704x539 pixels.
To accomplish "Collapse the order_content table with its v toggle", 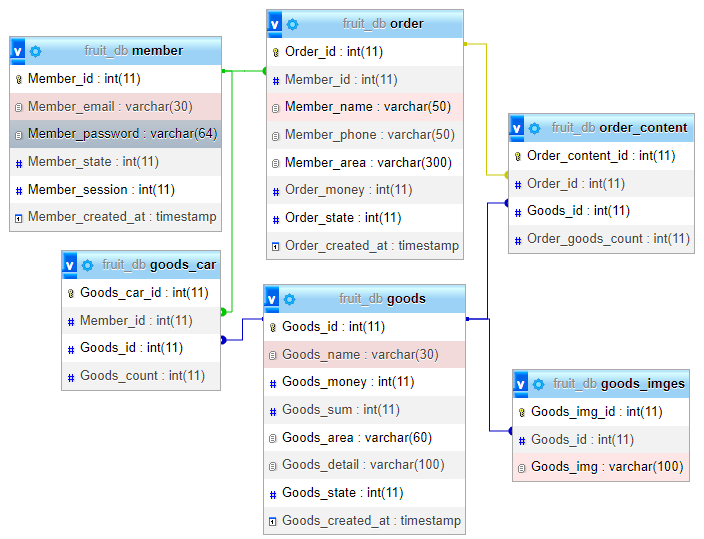I will tap(517, 128).
